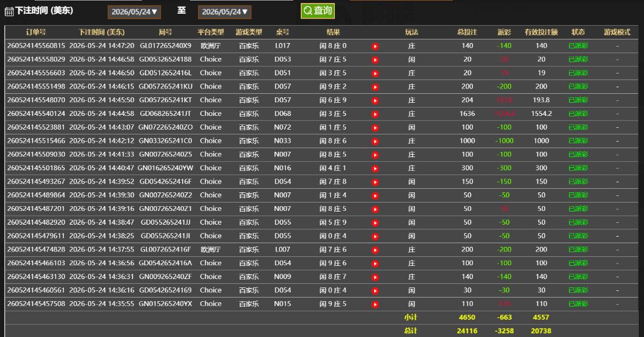Click the valid bet value 193.8
This screenshot has height=337, width=644.
coord(541,100)
